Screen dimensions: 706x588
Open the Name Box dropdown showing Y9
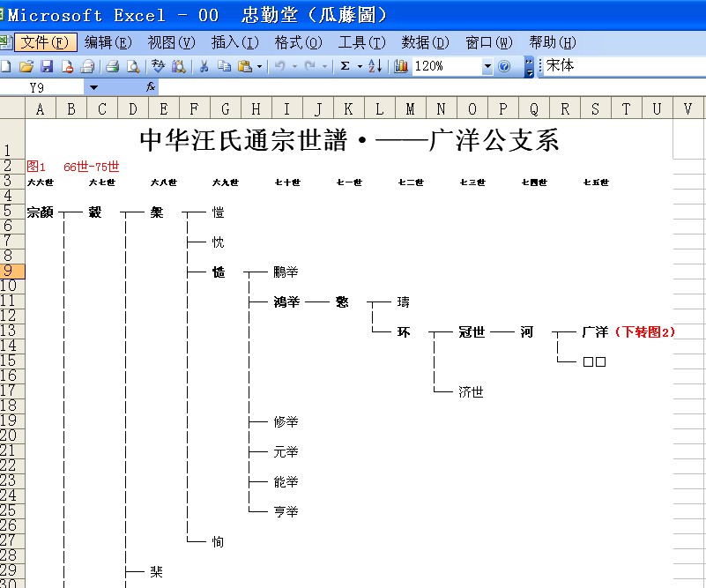93,86
